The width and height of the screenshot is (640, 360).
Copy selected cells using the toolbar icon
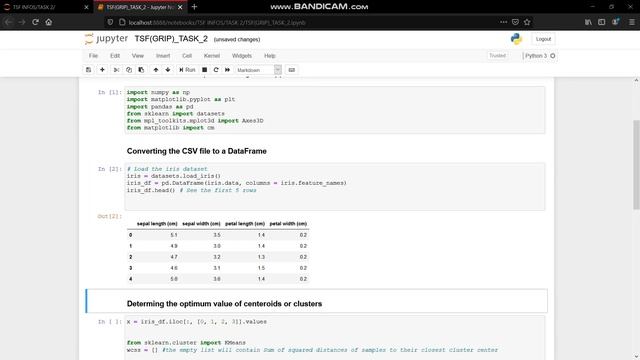(129, 70)
